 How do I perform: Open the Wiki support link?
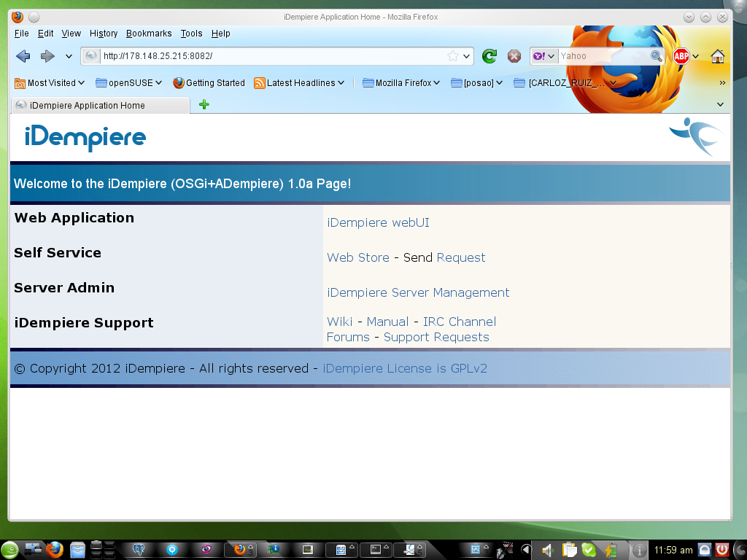pyautogui.click(x=340, y=322)
